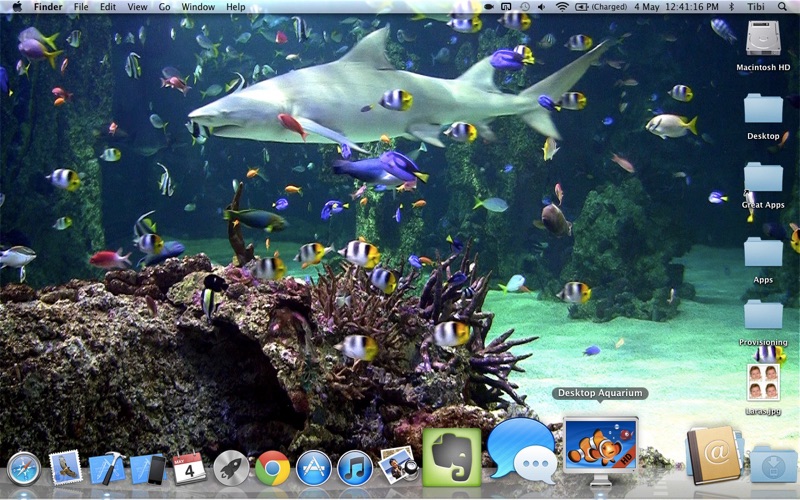
Task: Launch Safari from the dock
Action: coord(24,468)
